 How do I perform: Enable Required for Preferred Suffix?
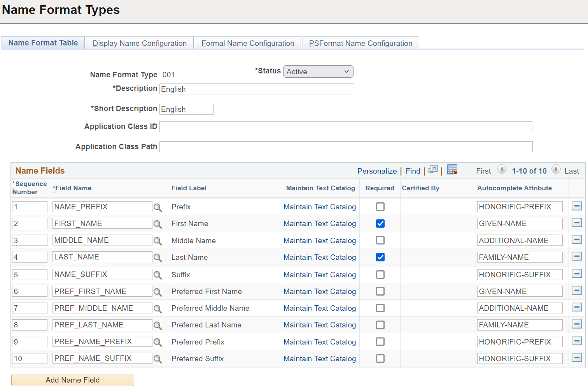[380, 358]
